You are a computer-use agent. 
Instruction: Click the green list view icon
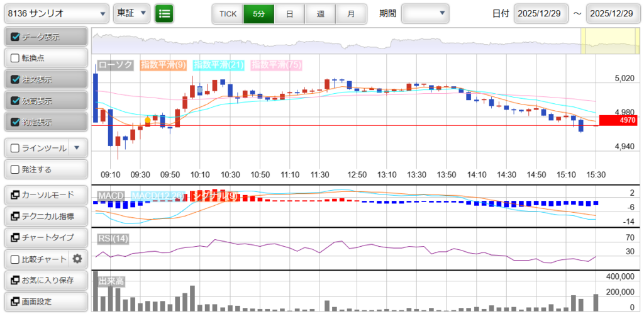coord(164,13)
